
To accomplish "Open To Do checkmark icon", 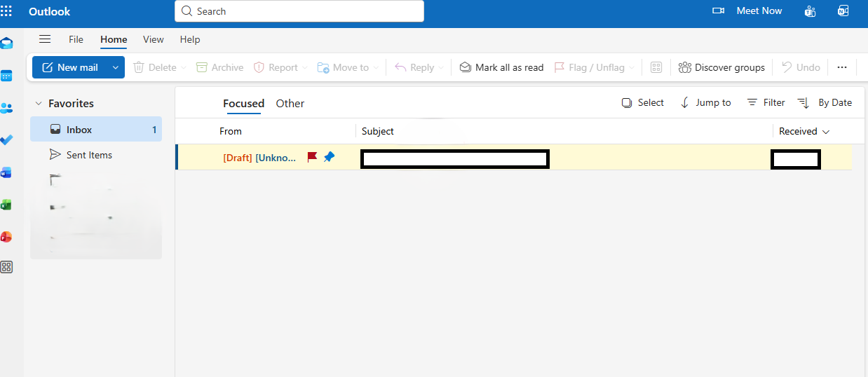I will point(6,140).
